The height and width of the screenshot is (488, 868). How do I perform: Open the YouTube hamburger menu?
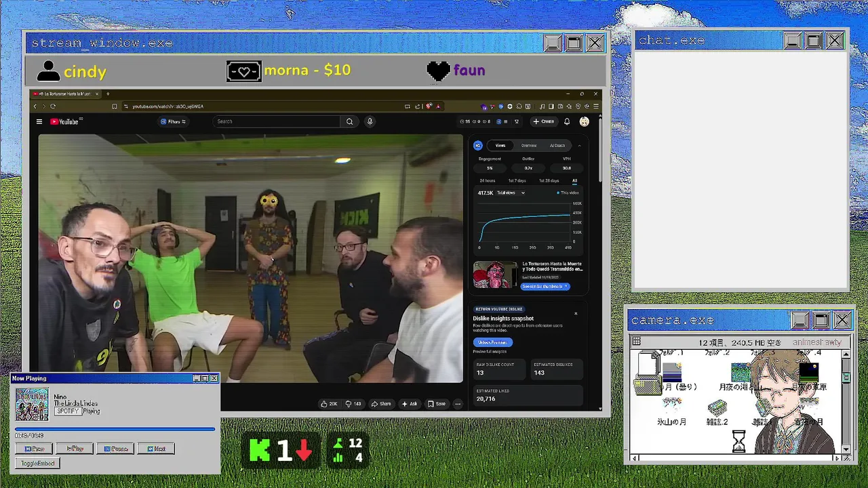click(39, 122)
